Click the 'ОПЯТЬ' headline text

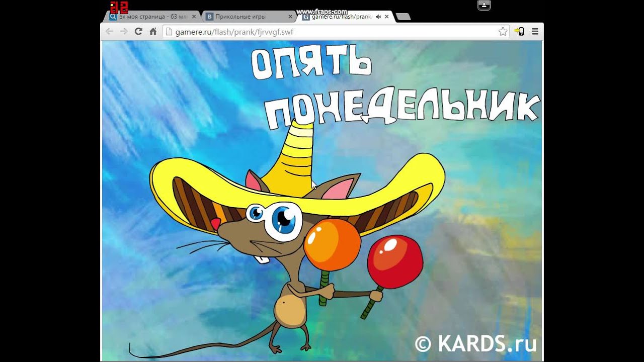[311, 63]
